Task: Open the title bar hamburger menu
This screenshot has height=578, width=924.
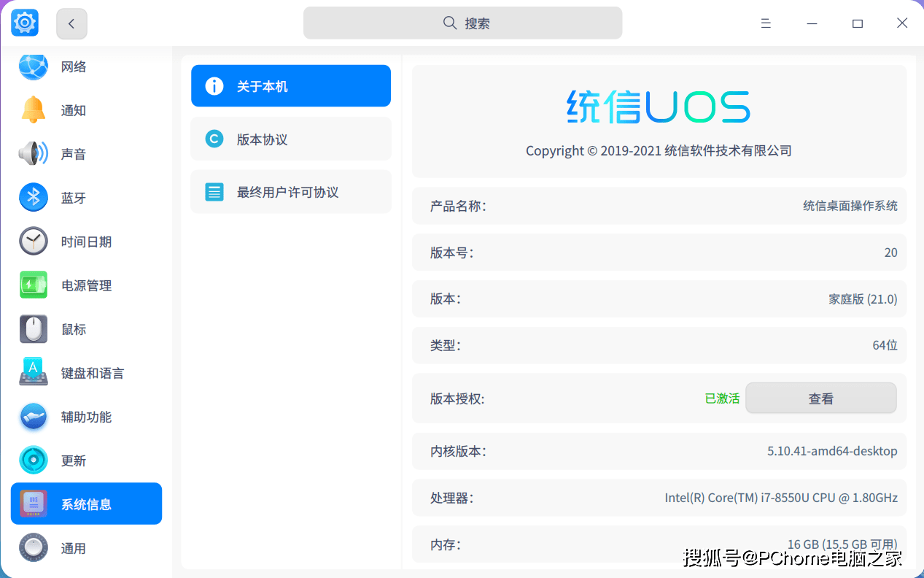Action: click(x=766, y=23)
